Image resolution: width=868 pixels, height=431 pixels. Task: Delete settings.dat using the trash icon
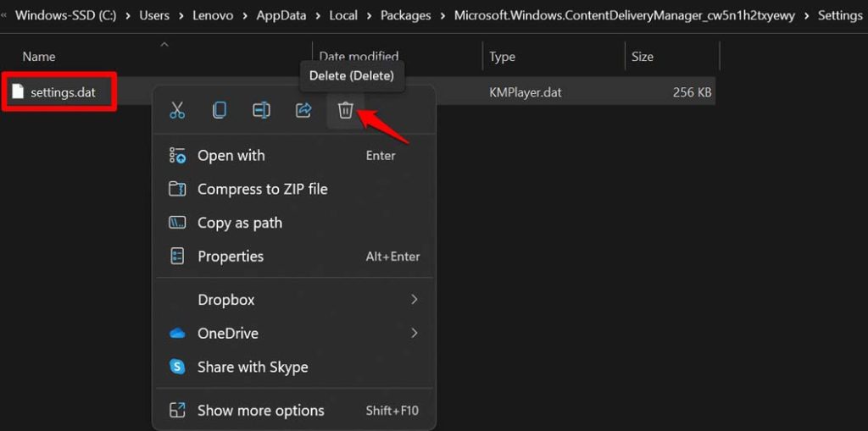(345, 110)
